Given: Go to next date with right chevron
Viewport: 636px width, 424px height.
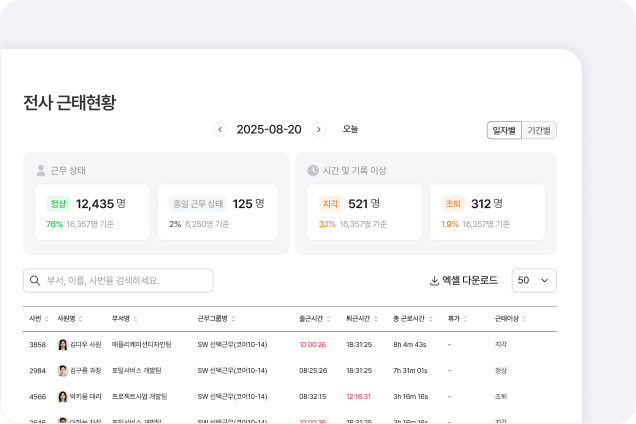Looking at the screenshot, I should [x=319, y=129].
